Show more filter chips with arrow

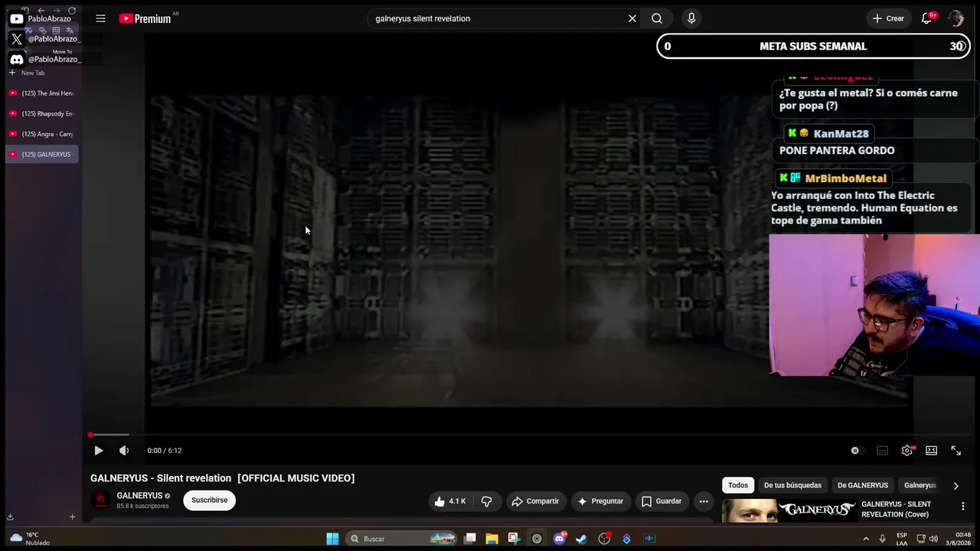pyautogui.click(x=955, y=485)
